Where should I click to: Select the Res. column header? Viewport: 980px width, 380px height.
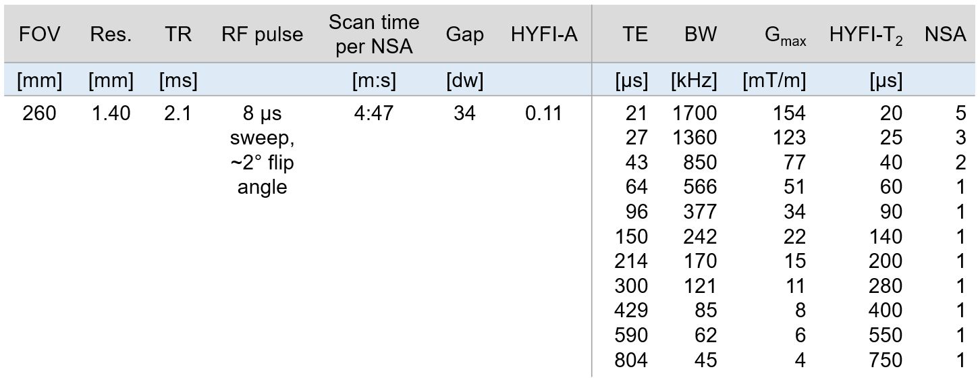(x=111, y=34)
